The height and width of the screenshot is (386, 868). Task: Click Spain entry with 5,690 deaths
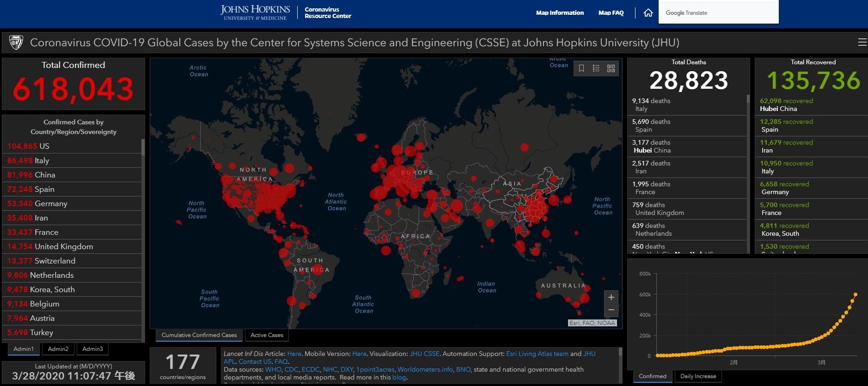(687, 126)
